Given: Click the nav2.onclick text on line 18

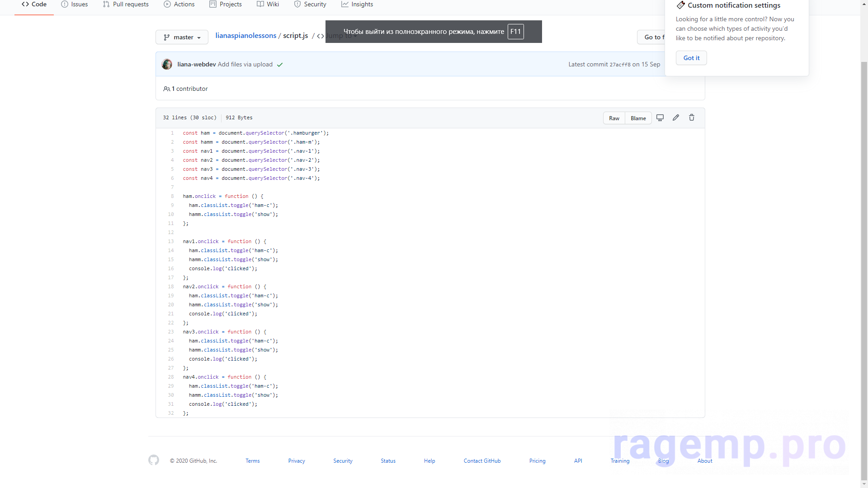Looking at the screenshot, I should point(201,286).
